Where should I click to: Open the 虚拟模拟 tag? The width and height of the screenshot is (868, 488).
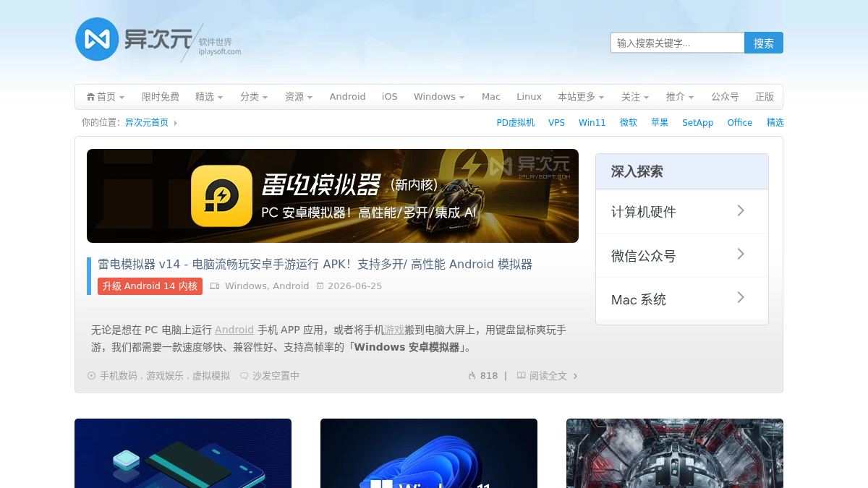click(211, 376)
